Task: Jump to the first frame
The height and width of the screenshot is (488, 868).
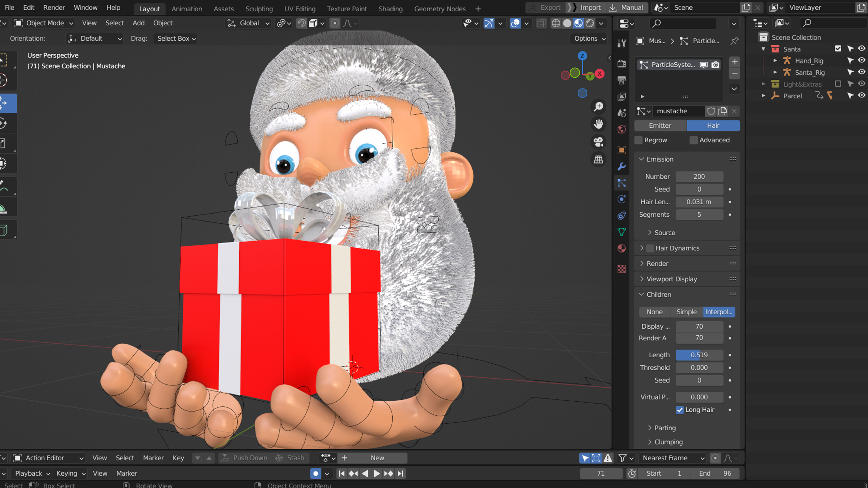Action: [x=341, y=474]
